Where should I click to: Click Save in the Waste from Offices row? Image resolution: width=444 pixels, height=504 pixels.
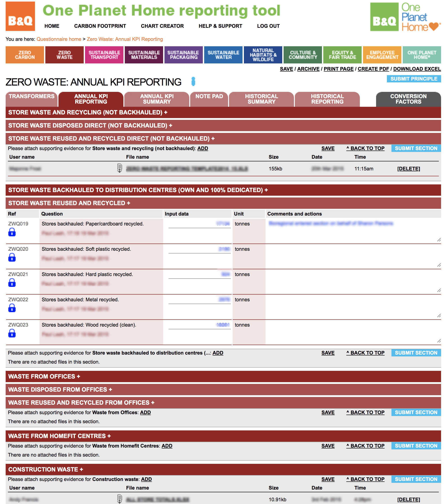click(328, 413)
